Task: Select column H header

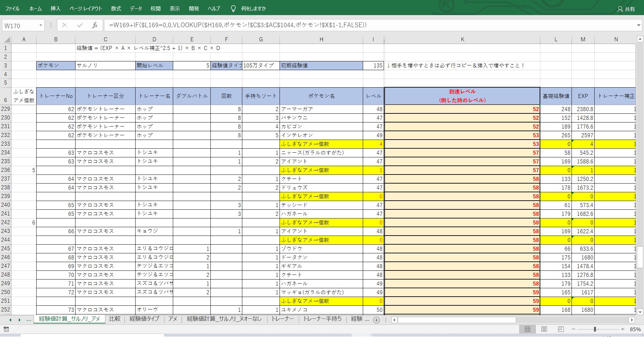Action: 321,40
